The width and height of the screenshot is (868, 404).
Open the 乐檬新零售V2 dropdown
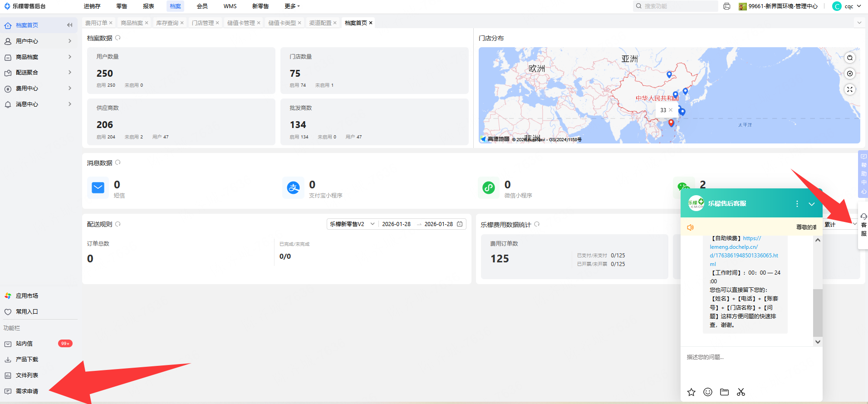(352, 224)
